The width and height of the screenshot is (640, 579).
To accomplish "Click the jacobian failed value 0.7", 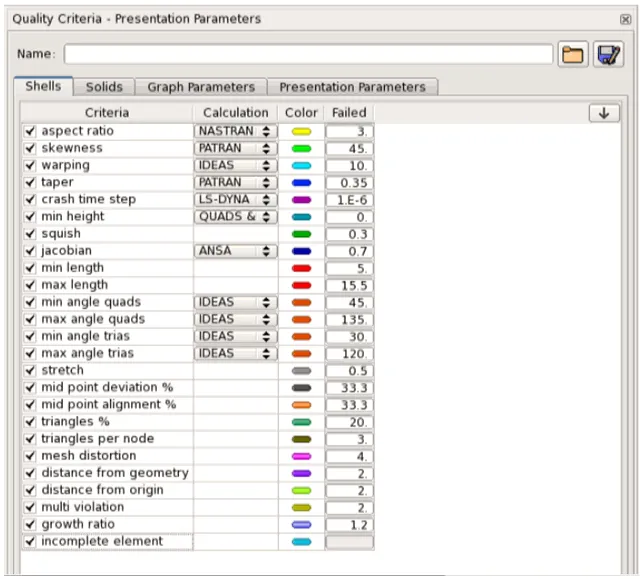I will coord(349,251).
